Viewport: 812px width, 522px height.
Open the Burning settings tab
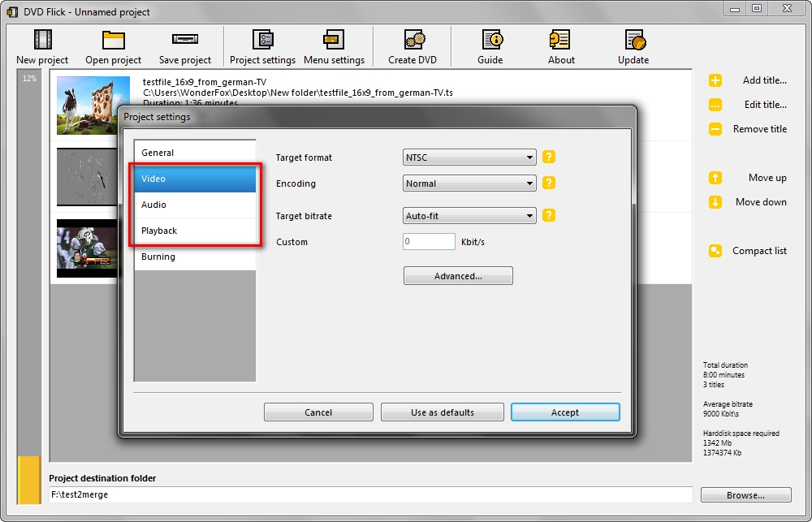195,257
